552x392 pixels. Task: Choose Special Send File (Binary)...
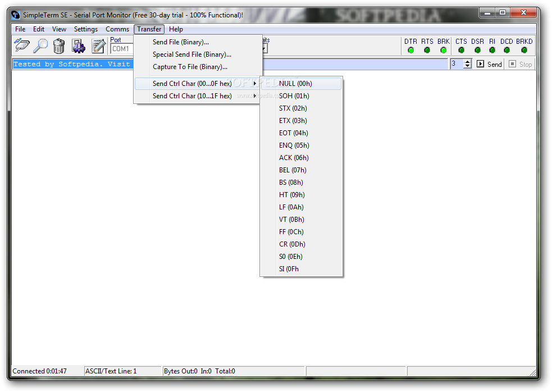coord(198,54)
